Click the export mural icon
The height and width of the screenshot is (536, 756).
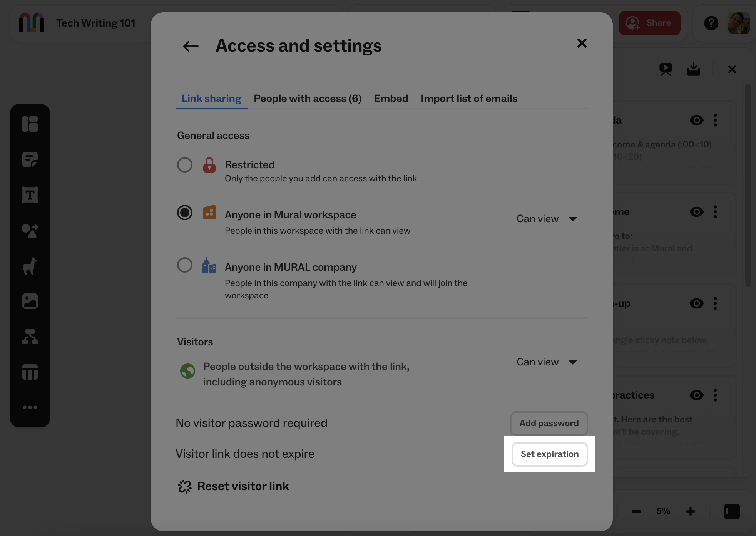click(x=693, y=69)
